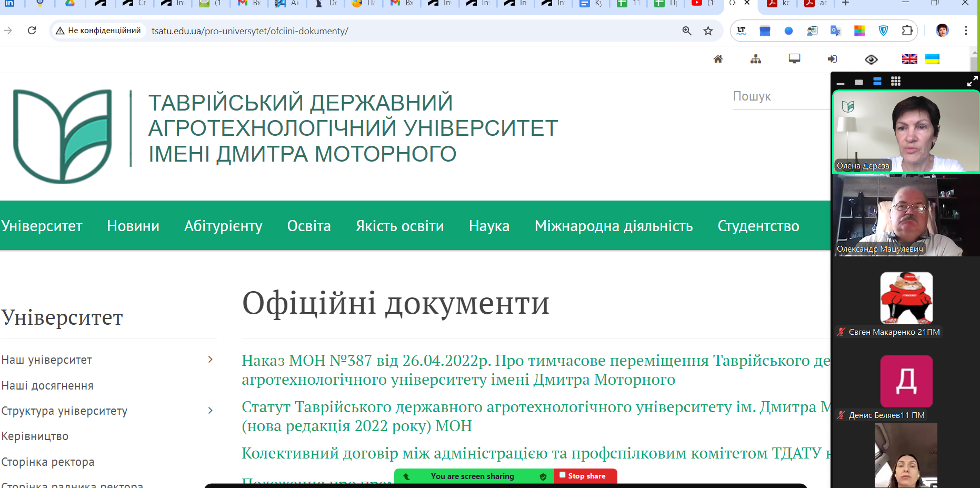Open the "Якість освіти" navigation menu
The height and width of the screenshot is (488, 980).
[399, 226]
